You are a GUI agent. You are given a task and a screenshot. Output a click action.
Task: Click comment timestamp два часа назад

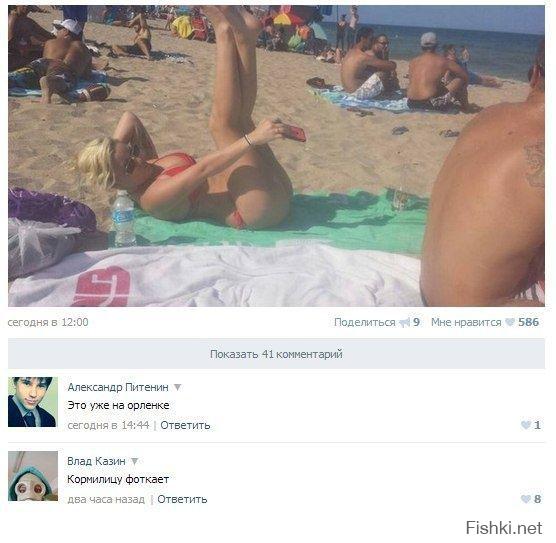point(106,499)
